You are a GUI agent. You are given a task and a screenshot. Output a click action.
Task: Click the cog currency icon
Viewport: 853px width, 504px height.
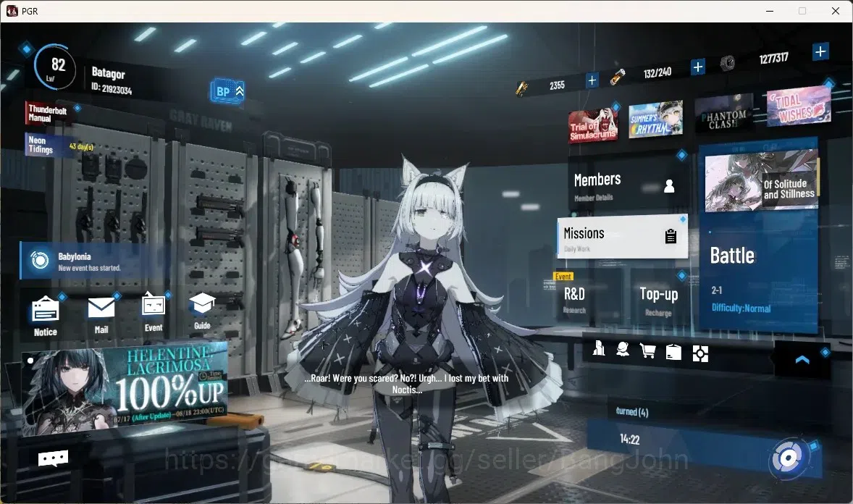pos(727,64)
